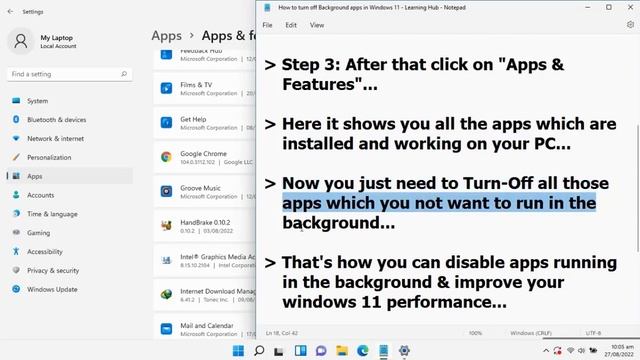The image size is (640, 360).
Task: Open Notepad settings gear icon
Action: pyautogui.click(x=630, y=25)
